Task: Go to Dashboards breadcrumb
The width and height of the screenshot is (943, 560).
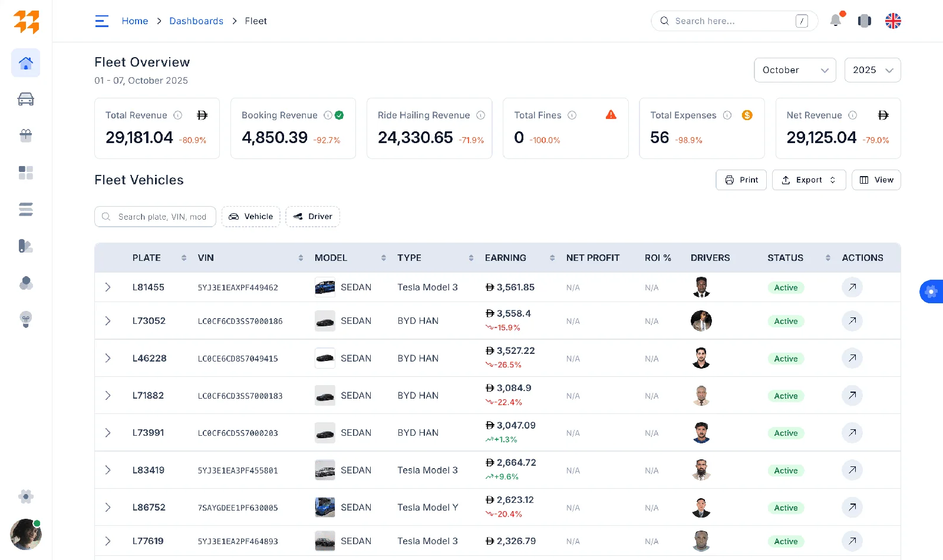Action: [196, 21]
